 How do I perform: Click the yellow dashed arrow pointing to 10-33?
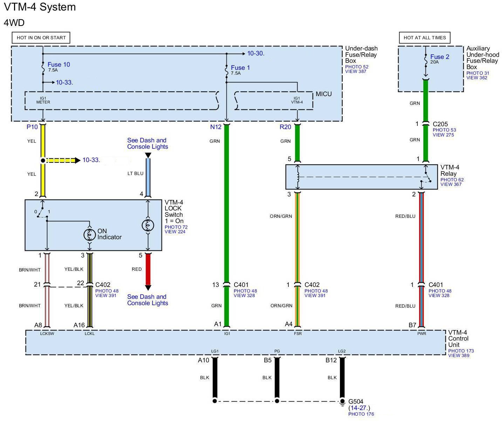[x=63, y=160]
